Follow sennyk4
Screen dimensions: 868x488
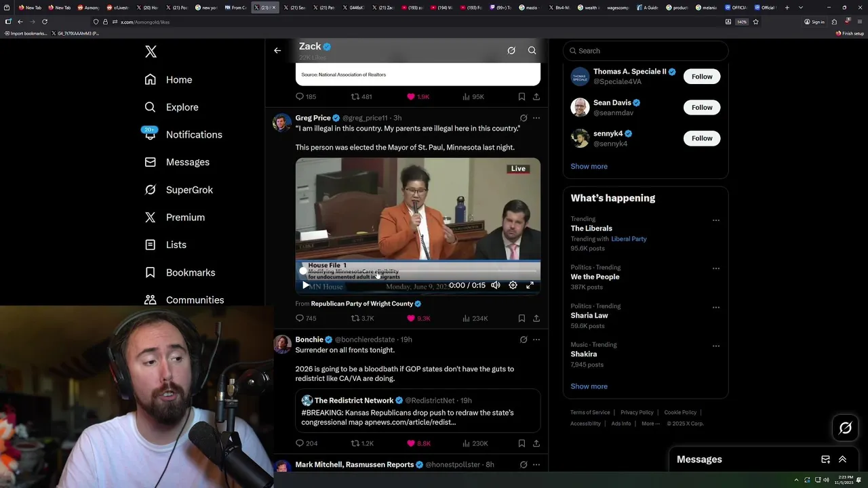pyautogui.click(x=702, y=138)
